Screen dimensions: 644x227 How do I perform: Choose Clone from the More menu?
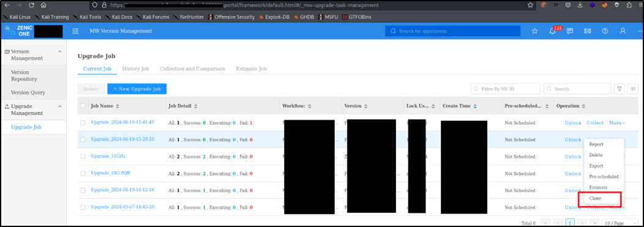click(595, 198)
